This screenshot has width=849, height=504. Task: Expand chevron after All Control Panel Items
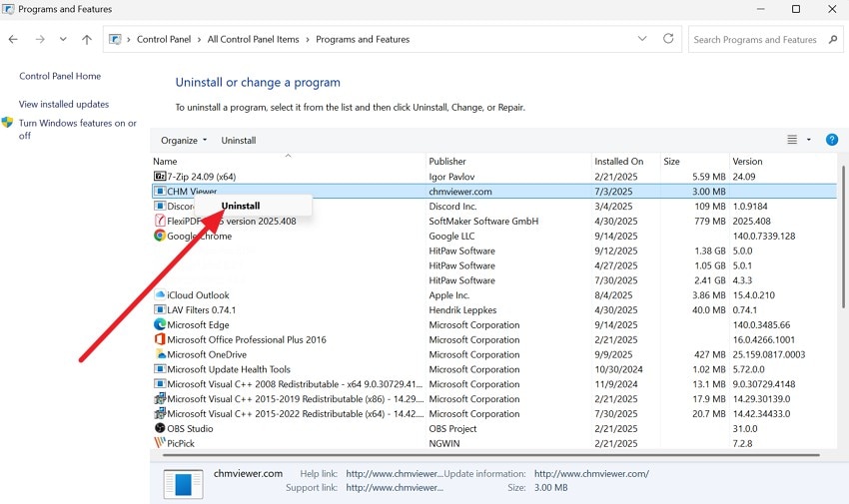308,40
